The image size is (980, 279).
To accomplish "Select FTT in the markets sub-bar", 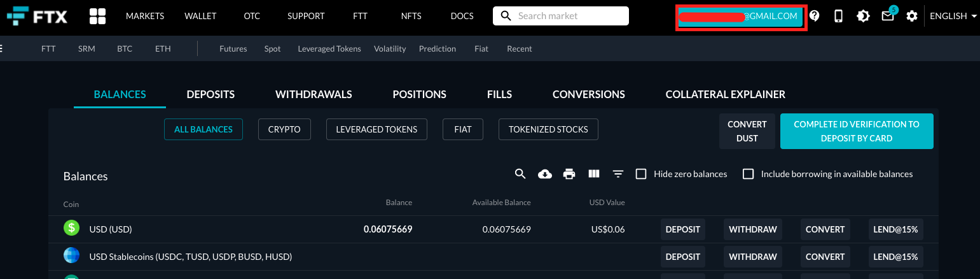I will [x=48, y=48].
